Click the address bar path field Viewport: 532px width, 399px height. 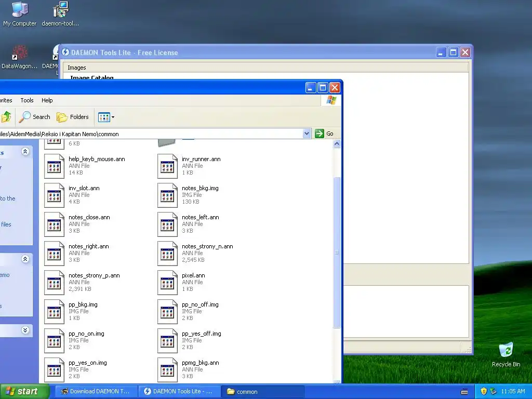[x=151, y=134]
